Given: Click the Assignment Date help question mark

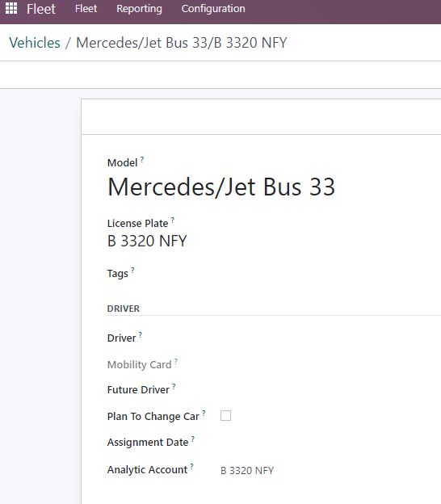Looking at the screenshot, I should tap(192, 439).
